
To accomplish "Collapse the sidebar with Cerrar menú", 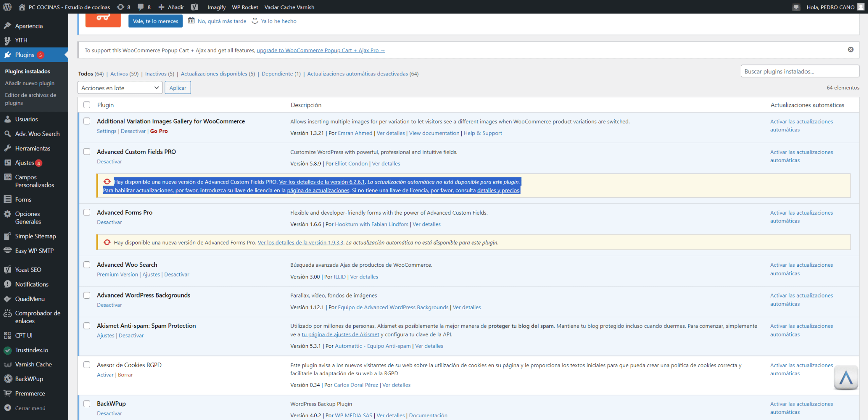I will coord(26,408).
